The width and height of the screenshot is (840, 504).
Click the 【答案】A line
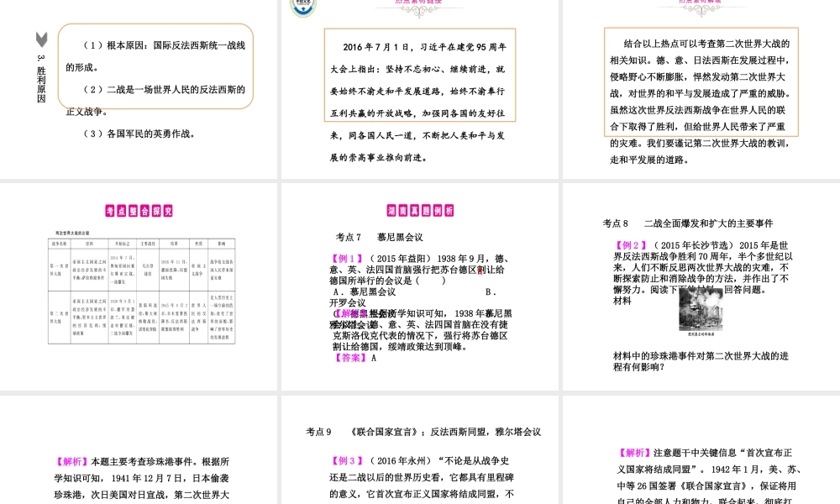tap(354, 358)
